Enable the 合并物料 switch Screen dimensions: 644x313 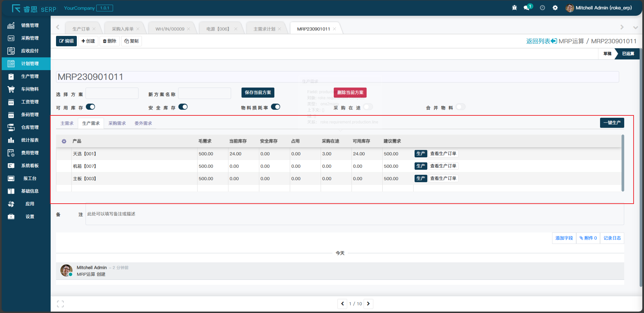tap(461, 107)
